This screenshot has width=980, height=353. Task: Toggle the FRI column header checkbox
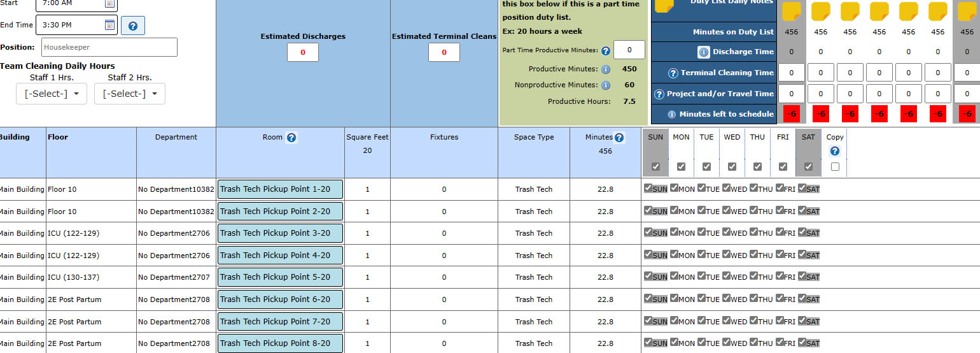pyautogui.click(x=783, y=167)
